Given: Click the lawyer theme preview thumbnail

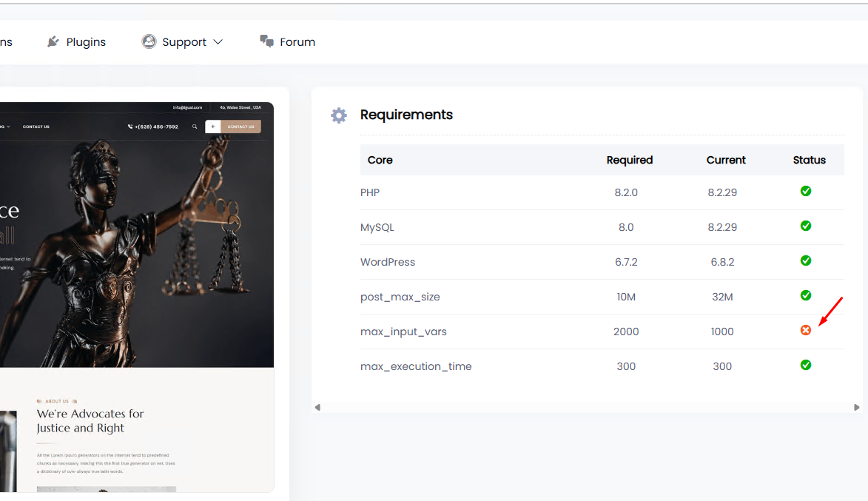Looking at the screenshot, I should pos(137,297).
